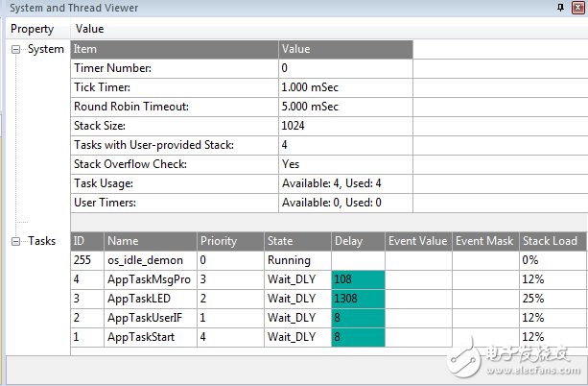Click the Event Value column header
The width and height of the screenshot is (588, 386).
coord(418,241)
